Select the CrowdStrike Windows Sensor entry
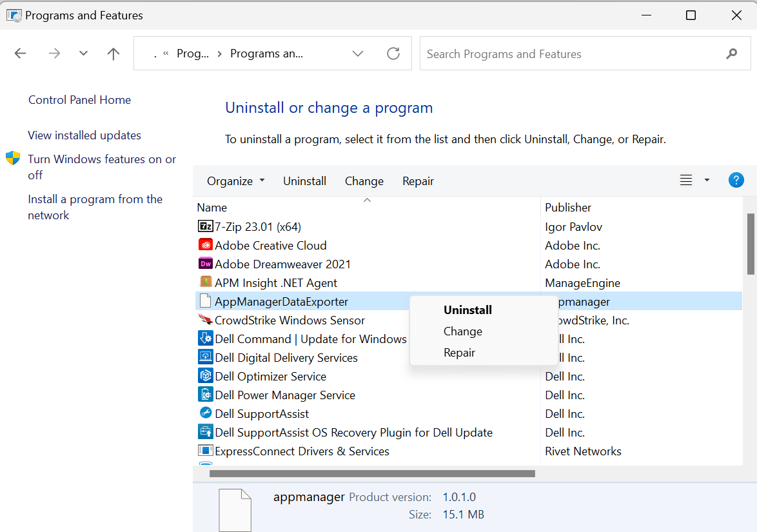Viewport: 757px width, 532px height. coord(290,320)
